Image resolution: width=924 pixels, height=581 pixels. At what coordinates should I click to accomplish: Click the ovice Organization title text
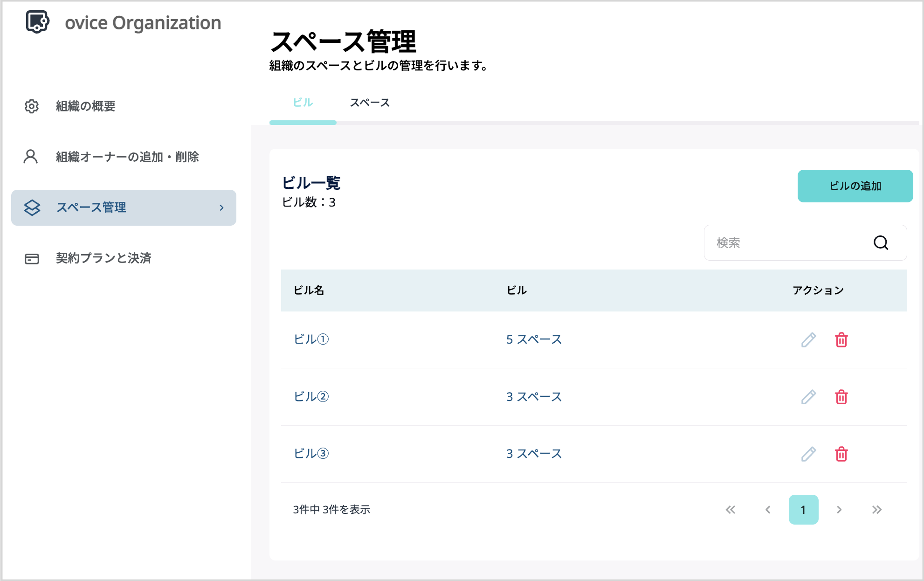[x=143, y=22]
